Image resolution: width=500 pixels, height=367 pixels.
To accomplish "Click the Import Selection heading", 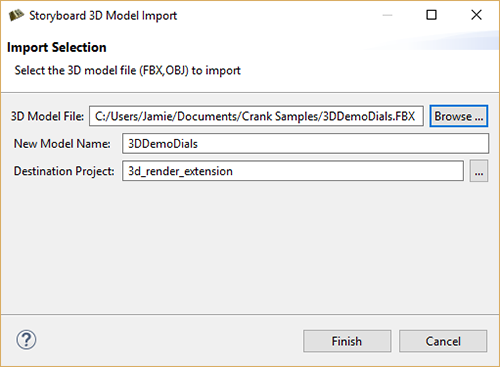I will (57, 47).
